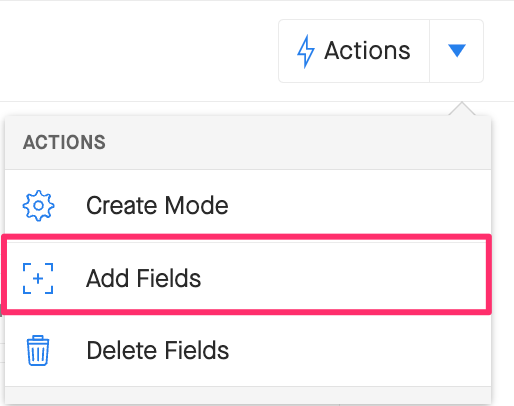
Task: Open the Actions dropdown arrow
Action: coord(456,51)
